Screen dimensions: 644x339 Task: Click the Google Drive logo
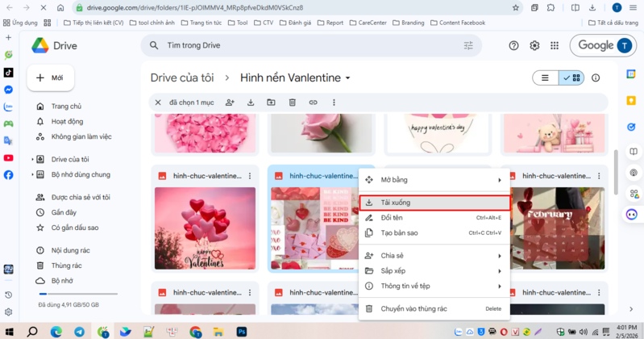coord(40,45)
